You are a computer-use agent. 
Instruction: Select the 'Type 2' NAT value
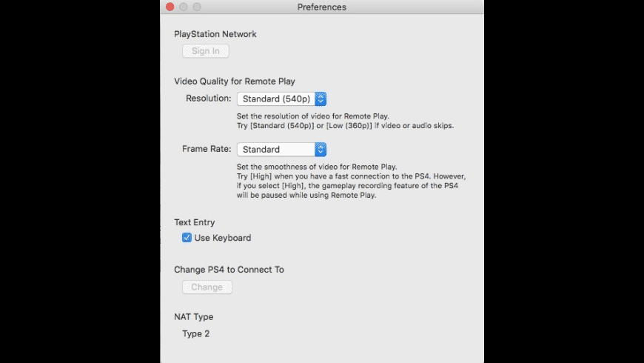click(x=196, y=334)
